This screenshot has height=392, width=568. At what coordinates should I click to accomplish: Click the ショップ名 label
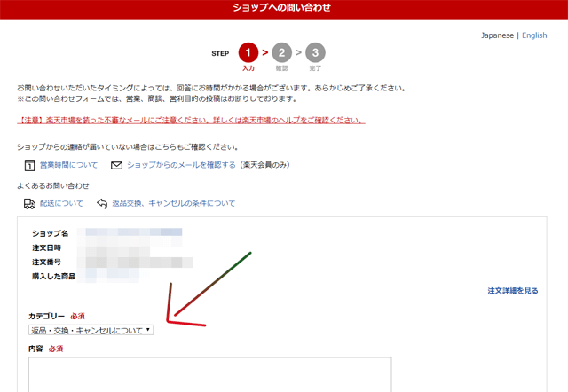50,233
